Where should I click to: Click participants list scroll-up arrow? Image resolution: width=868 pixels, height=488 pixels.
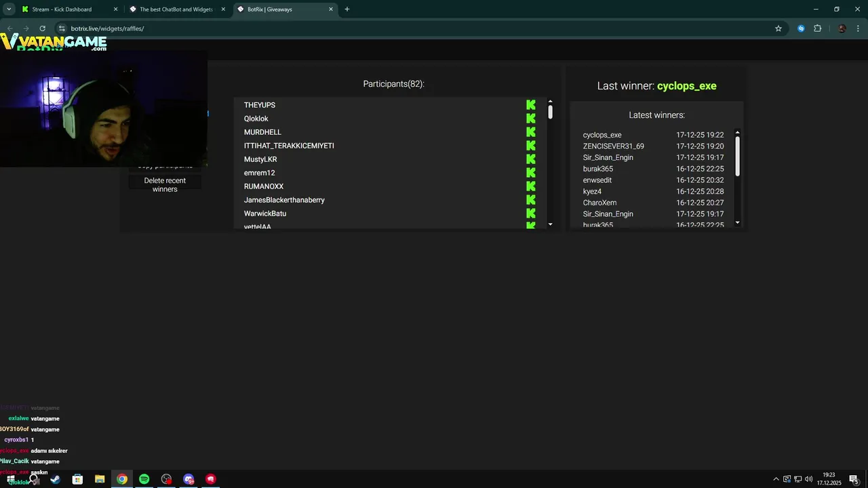point(550,102)
